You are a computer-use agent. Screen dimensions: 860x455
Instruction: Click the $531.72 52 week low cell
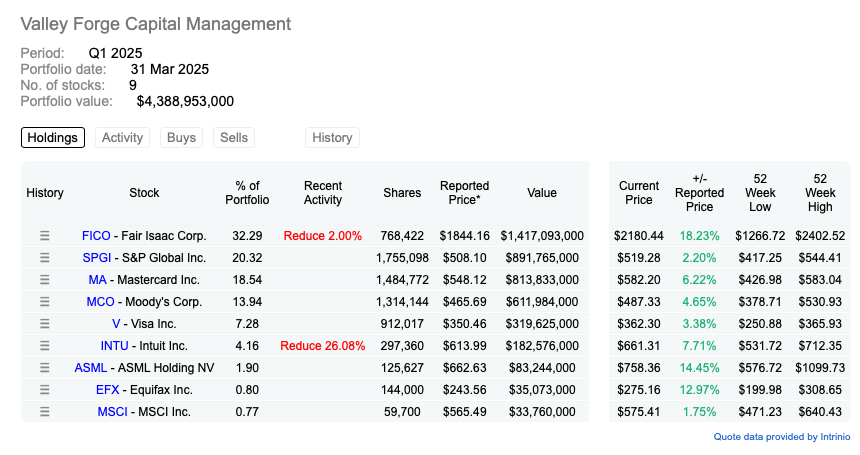[x=760, y=345]
